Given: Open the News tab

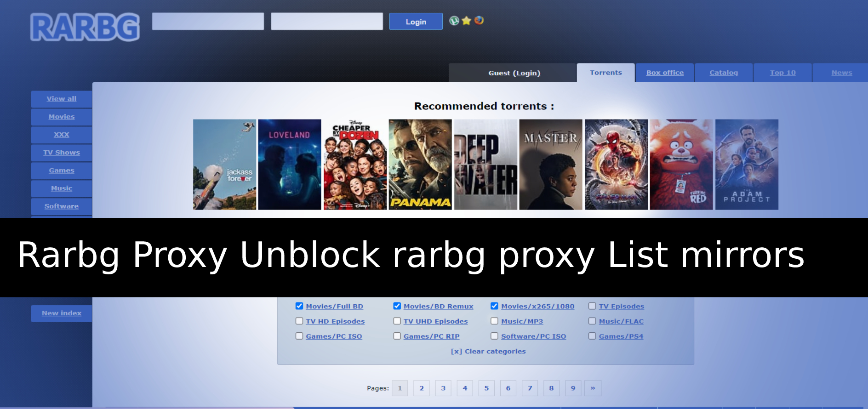Looking at the screenshot, I should point(841,73).
